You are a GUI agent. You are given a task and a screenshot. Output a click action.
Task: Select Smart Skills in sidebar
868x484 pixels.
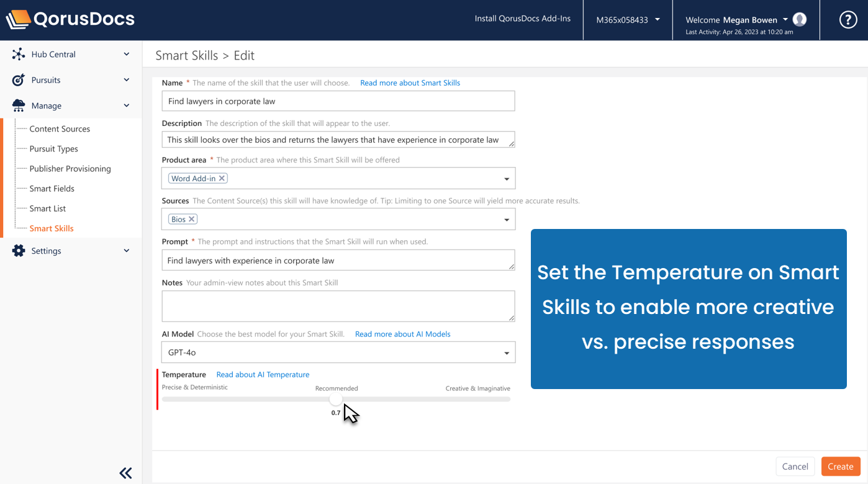[52, 228]
